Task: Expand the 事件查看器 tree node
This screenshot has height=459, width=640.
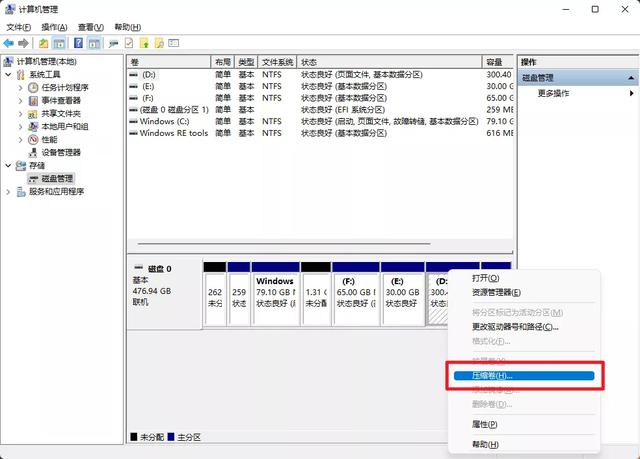Action: pyautogui.click(x=20, y=101)
